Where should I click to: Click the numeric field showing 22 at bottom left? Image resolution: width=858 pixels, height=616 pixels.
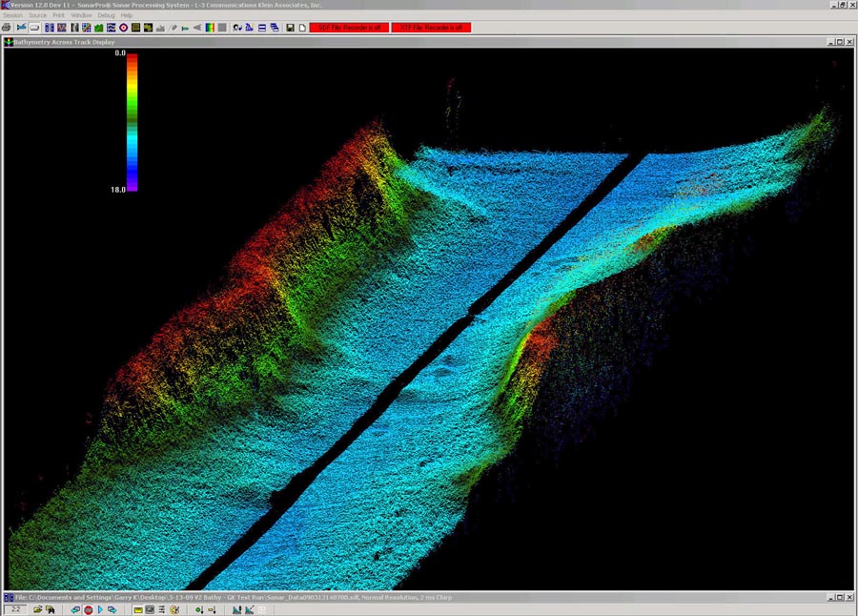[16, 609]
